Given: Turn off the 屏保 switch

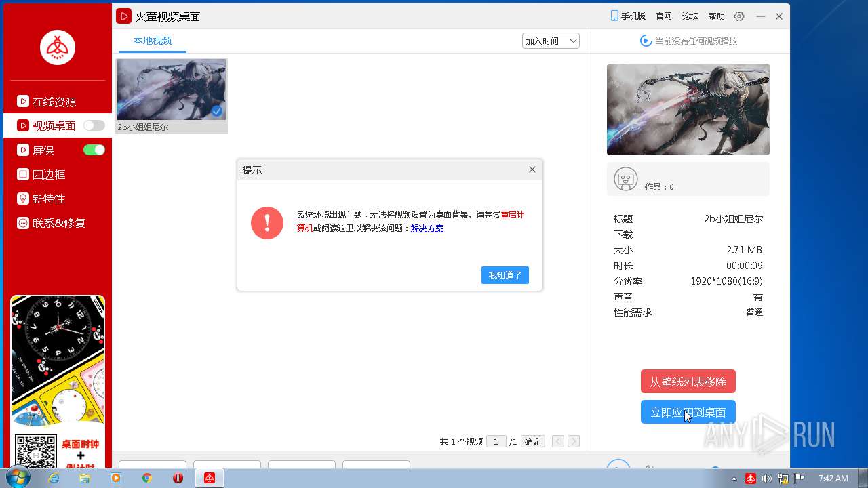Looking at the screenshot, I should 94,150.
